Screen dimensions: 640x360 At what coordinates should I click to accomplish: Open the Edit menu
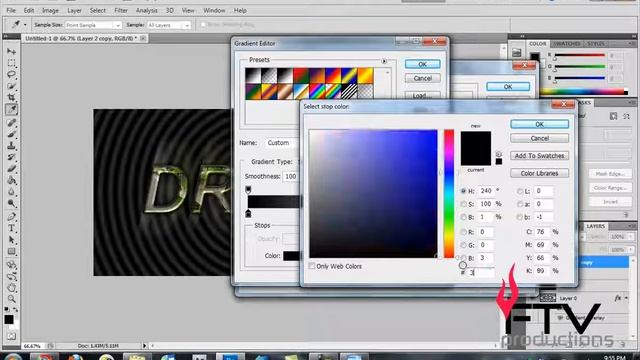coord(29,10)
